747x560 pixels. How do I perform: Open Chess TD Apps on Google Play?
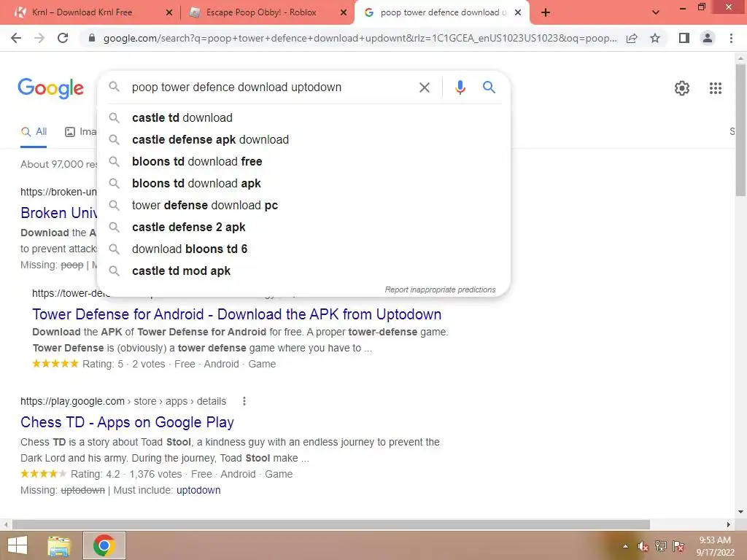pos(127,422)
